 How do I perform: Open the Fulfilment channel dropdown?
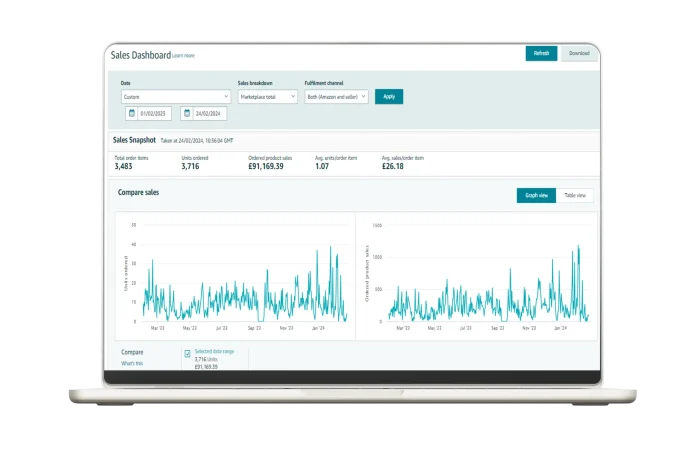click(x=336, y=97)
